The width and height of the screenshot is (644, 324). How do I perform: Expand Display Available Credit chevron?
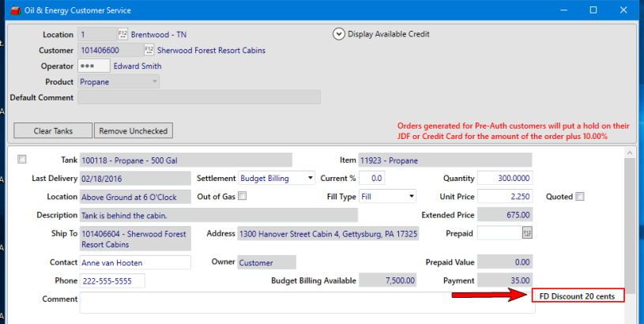tap(339, 34)
